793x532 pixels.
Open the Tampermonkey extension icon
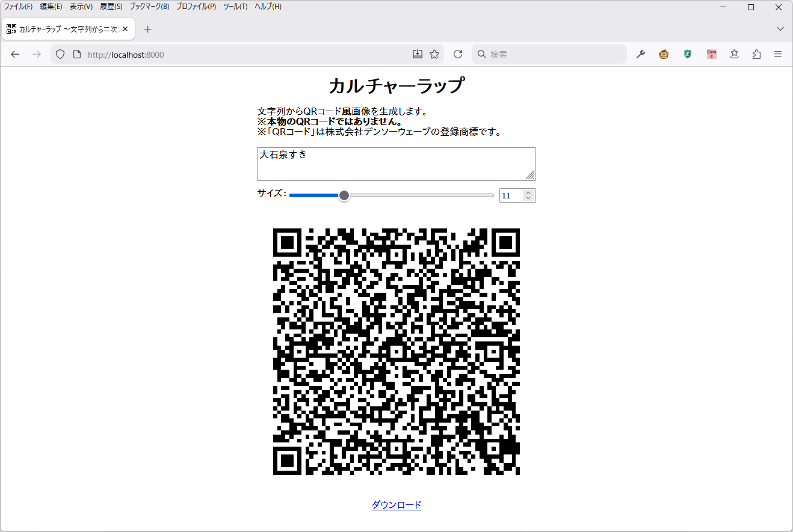[x=663, y=54]
